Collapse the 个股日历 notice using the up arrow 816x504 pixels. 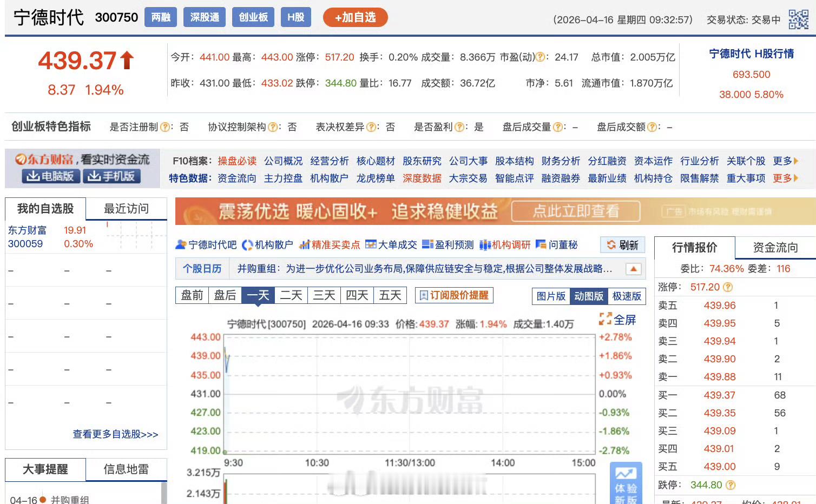coord(632,268)
